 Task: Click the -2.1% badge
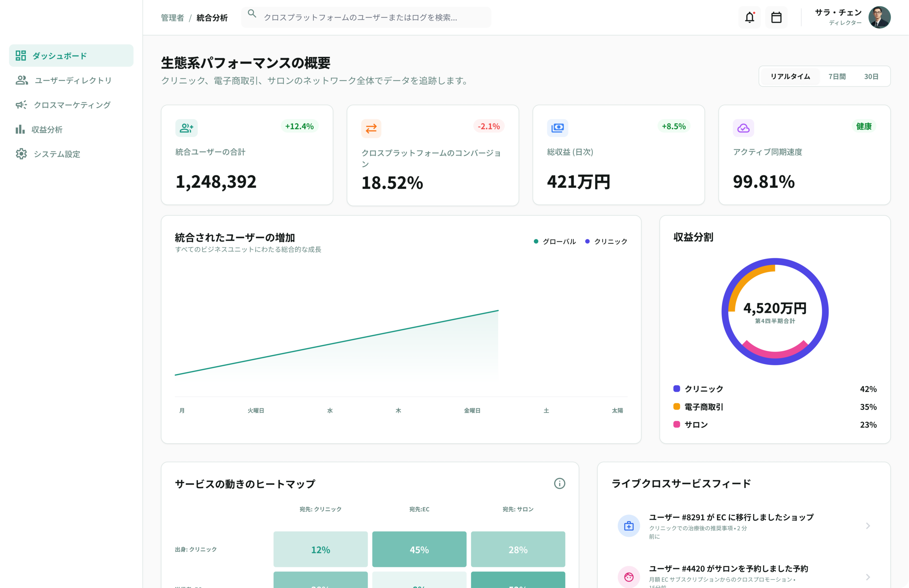(x=489, y=126)
